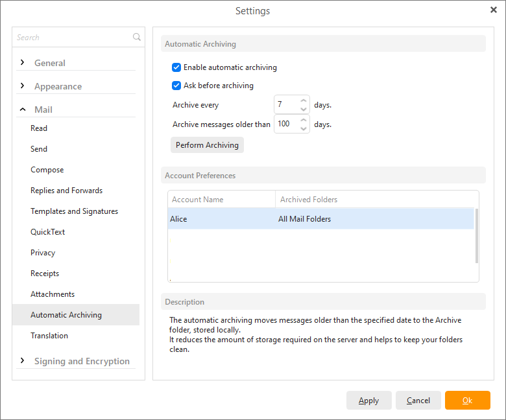Viewport: 506px width, 420px height.
Task: Confirm settings with the Ok button
Action: (x=467, y=401)
